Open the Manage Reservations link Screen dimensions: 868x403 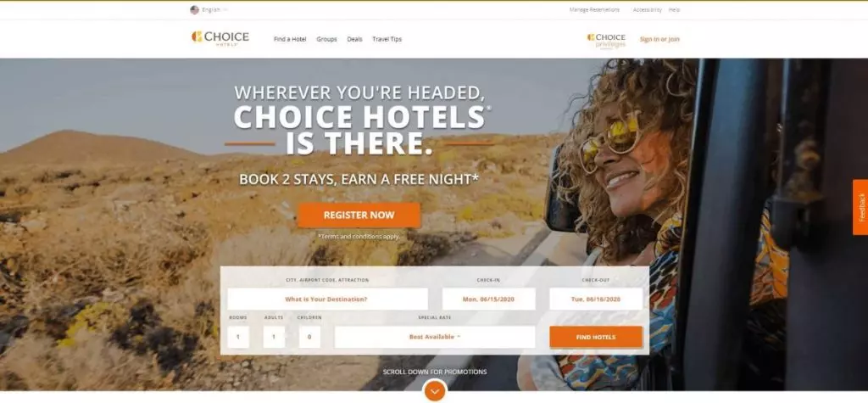tap(594, 10)
